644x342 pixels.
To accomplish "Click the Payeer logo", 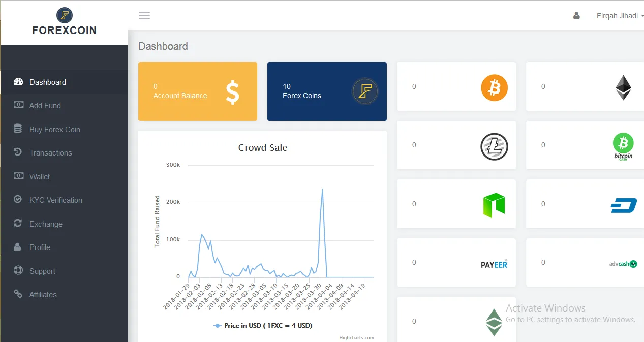I will (x=494, y=264).
